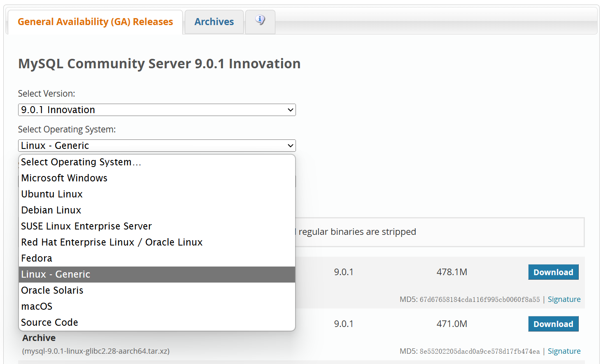Choose 'Select Operating System…' placeholder option
This screenshot has width=603, height=364.
click(157, 162)
